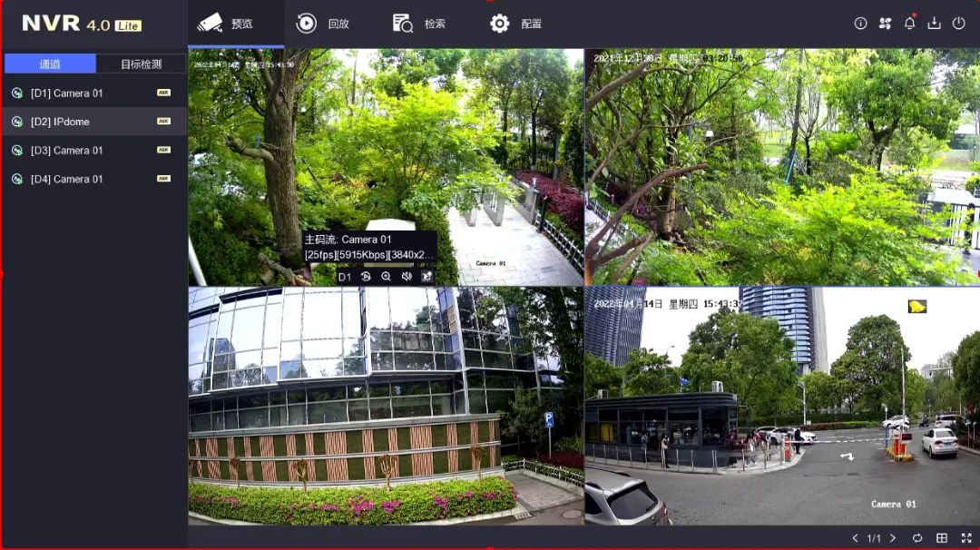Start auto-switch cycling of camera views
Screen dimensions: 980x550
[917, 538]
